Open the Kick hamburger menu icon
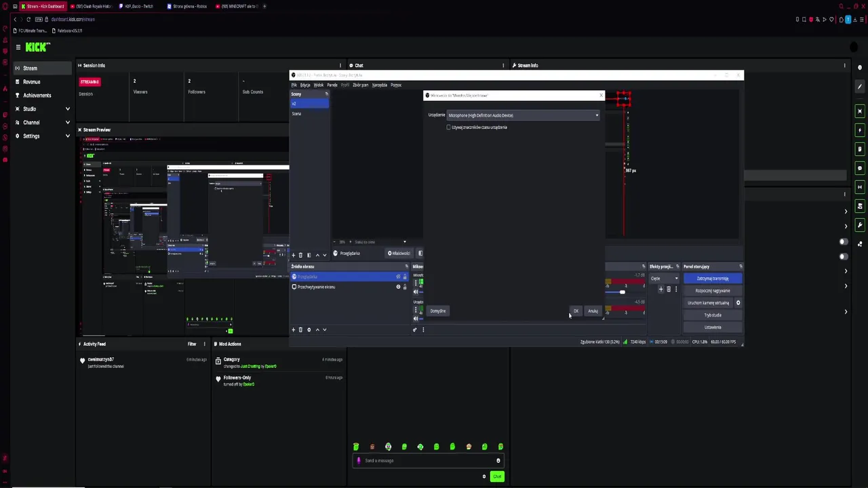Image resolution: width=868 pixels, height=488 pixels. 18,47
